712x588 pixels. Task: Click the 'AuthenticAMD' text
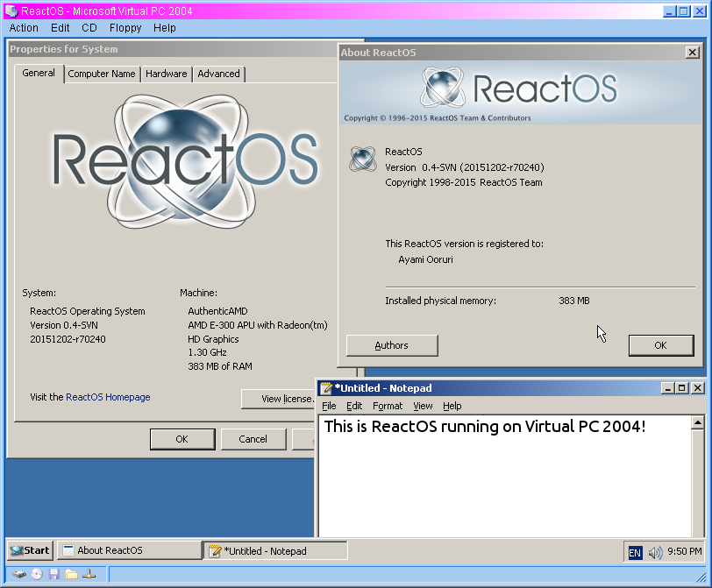click(218, 311)
